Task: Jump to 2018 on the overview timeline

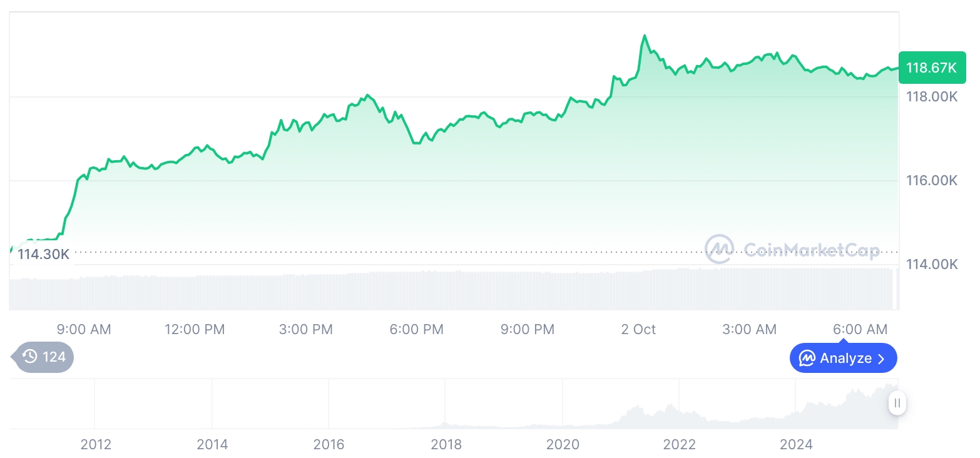Action: (x=446, y=445)
